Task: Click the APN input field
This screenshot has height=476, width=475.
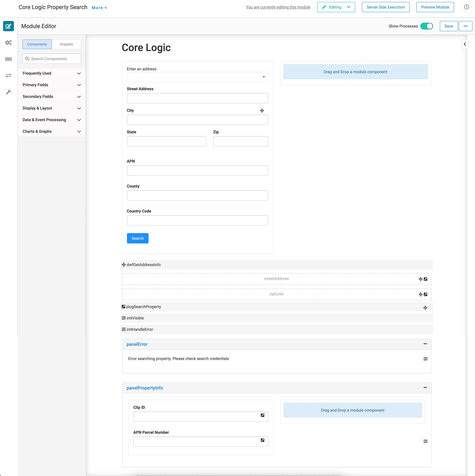Action: (x=197, y=170)
